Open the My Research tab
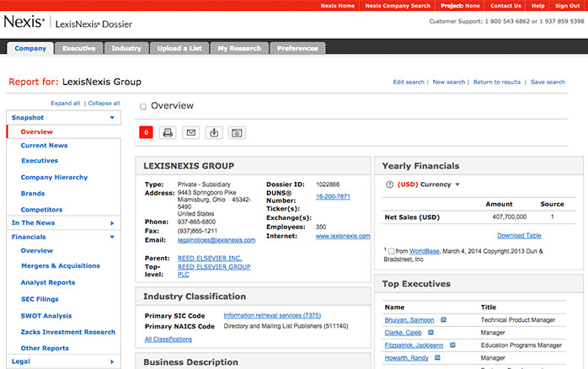The width and height of the screenshot is (588, 369). click(239, 48)
